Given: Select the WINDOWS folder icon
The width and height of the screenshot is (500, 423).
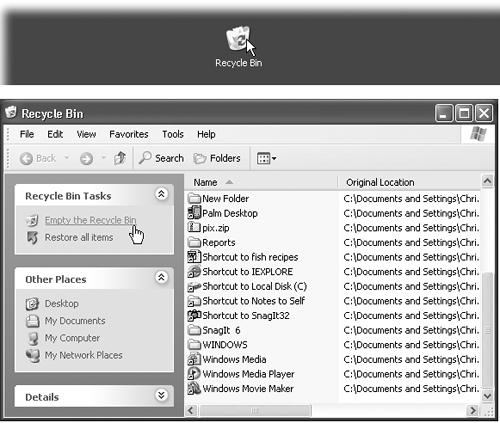Looking at the screenshot, I should coord(194,345).
